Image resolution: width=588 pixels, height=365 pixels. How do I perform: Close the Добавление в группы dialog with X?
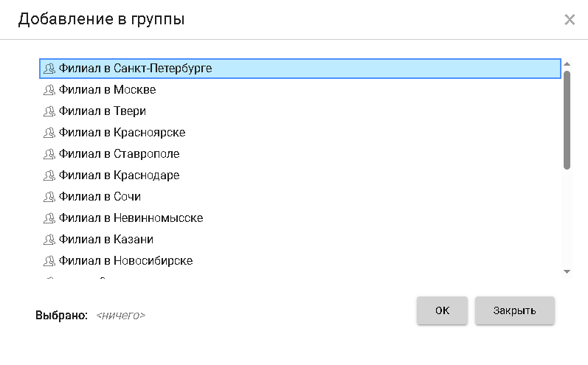pyautogui.click(x=570, y=19)
